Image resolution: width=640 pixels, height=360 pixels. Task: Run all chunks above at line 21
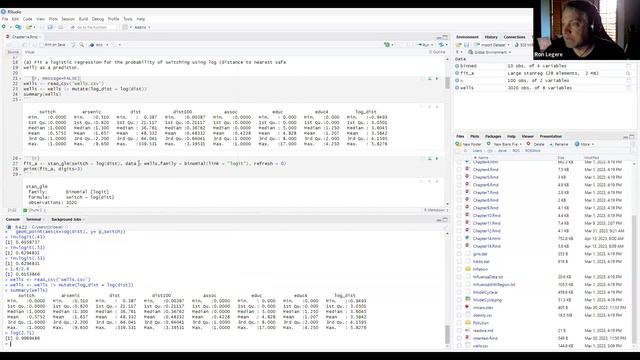[x=429, y=78]
